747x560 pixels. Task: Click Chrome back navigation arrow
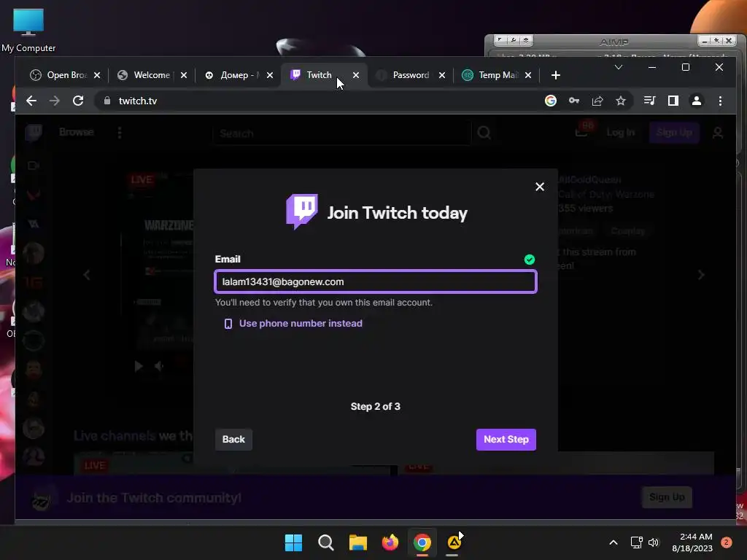click(31, 101)
